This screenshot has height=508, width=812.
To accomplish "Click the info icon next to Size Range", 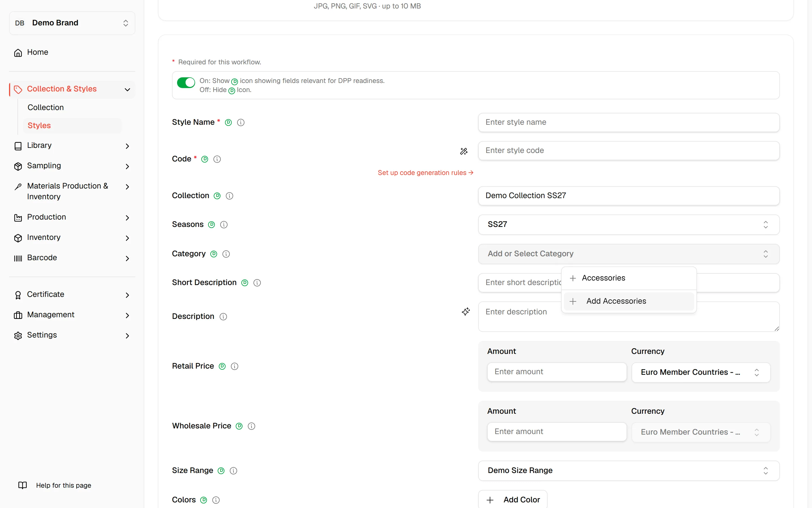I will (x=233, y=471).
